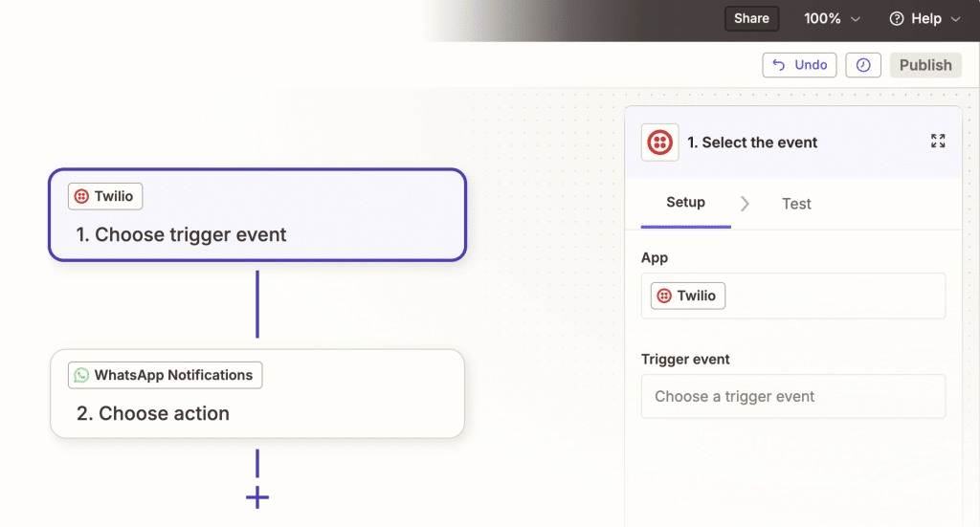Click the Share button
The height and width of the screenshot is (527, 980).
coord(751,18)
